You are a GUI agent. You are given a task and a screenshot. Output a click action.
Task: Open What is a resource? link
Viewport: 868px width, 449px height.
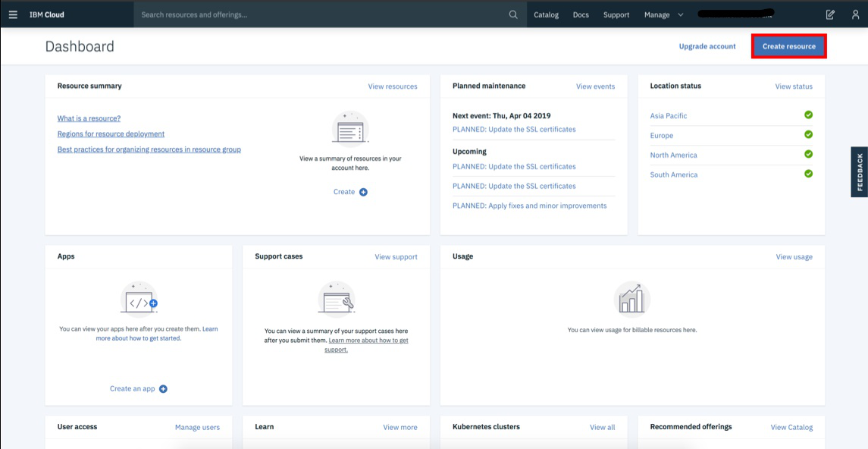click(89, 118)
